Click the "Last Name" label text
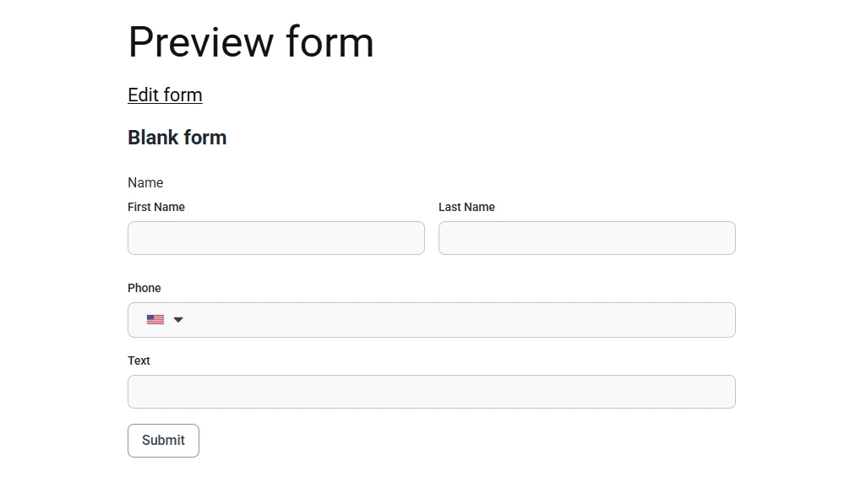Viewport: 850px width, 504px height. (x=466, y=207)
